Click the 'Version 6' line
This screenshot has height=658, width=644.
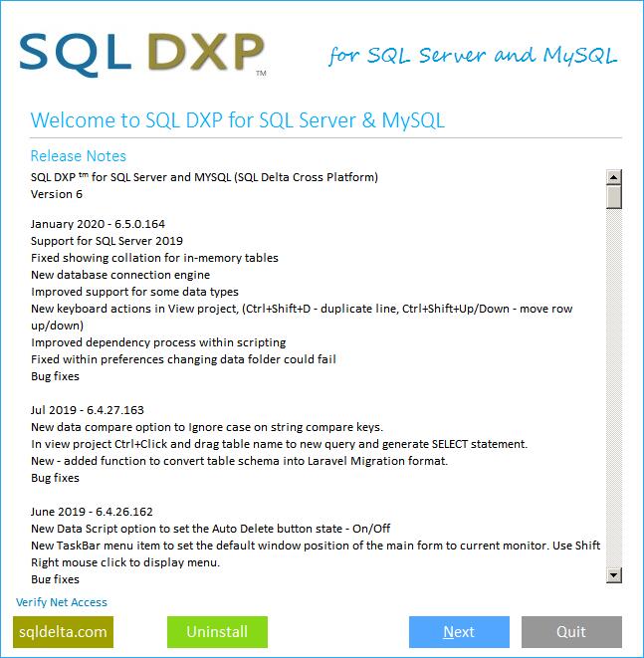[x=56, y=194]
